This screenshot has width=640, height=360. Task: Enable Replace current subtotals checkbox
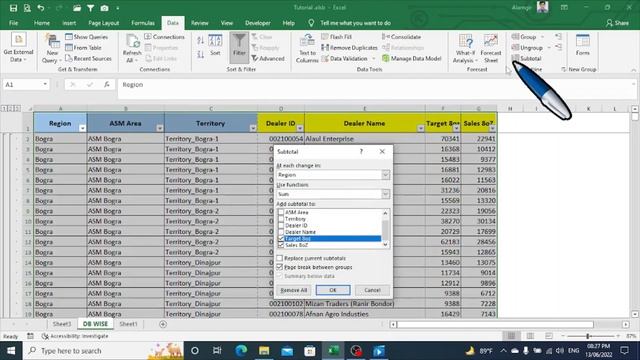tap(280, 258)
